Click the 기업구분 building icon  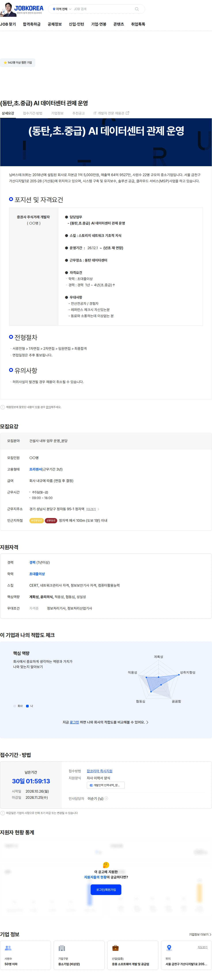(62, 948)
